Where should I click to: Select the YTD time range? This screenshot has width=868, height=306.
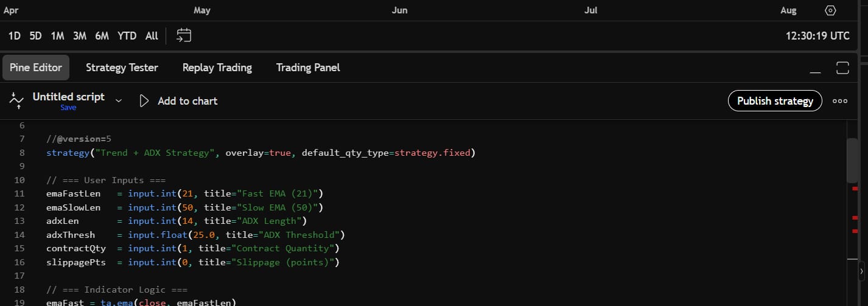pyautogui.click(x=127, y=36)
